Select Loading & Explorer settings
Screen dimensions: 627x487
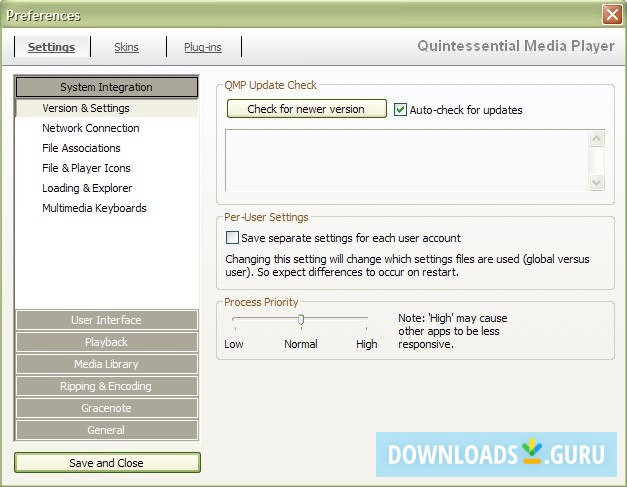[x=87, y=188]
